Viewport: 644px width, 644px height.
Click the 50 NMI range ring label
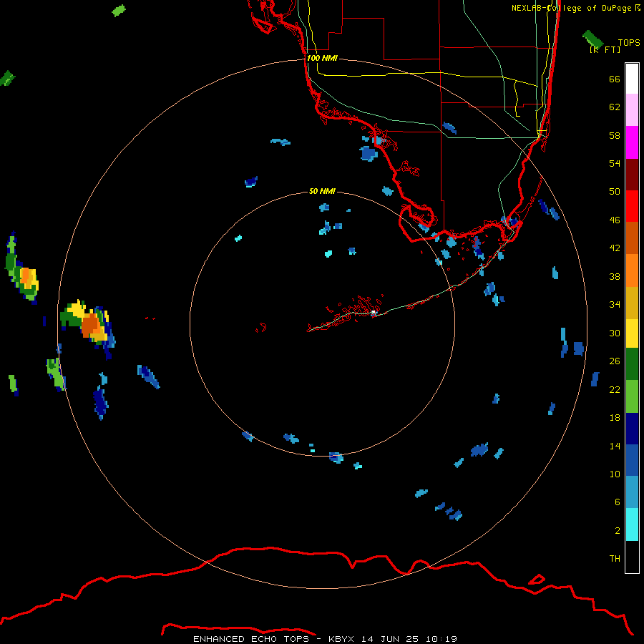(x=322, y=191)
